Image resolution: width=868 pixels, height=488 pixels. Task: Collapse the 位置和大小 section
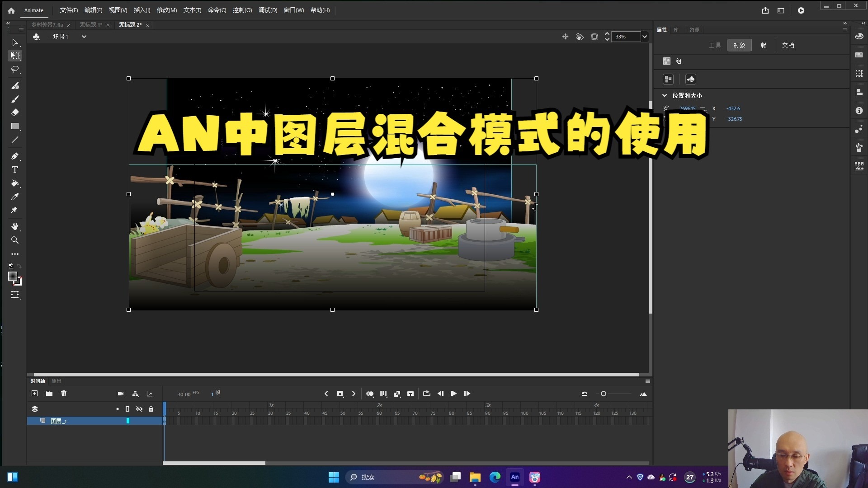click(665, 95)
